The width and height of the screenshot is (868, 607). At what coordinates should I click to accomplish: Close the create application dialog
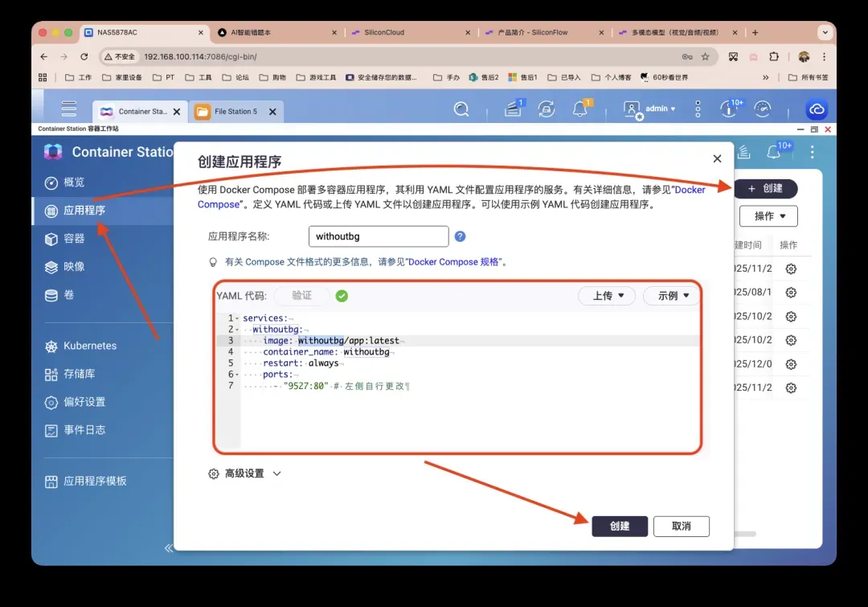click(x=717, y=159)
